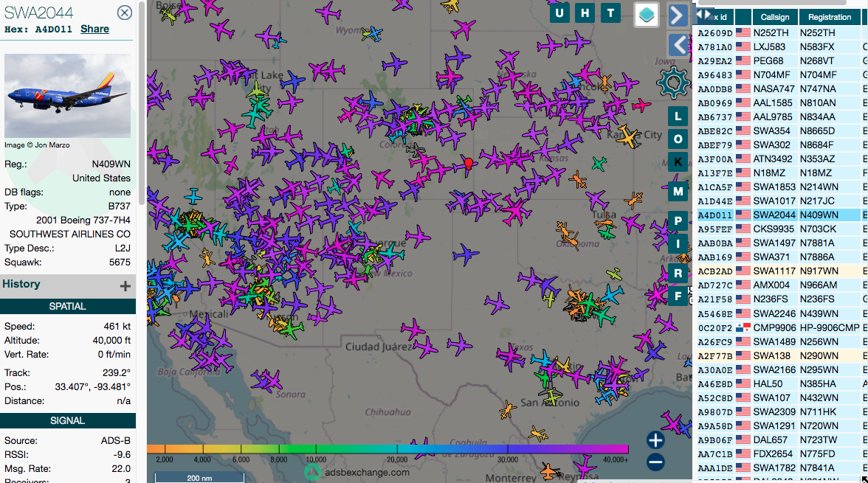The height and width of the screenshot is (483, 868).
Task: Click the SIGNAL section header
Action: [x=68, y=420]
